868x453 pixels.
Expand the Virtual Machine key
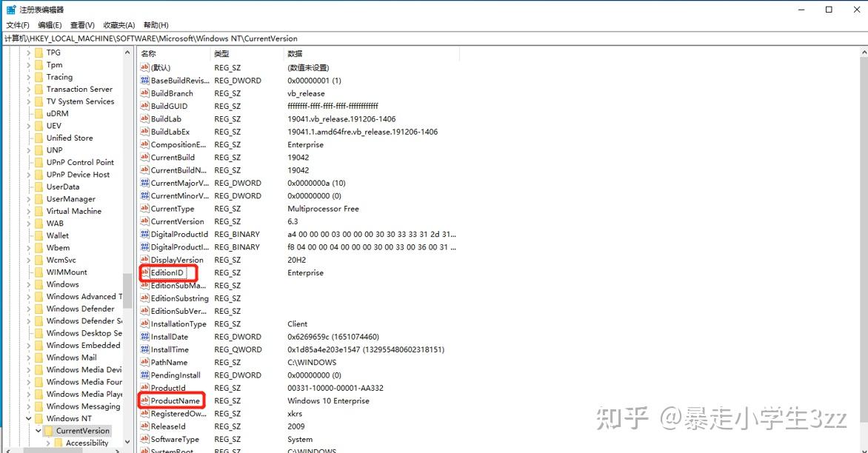click(x=28, y=211)
